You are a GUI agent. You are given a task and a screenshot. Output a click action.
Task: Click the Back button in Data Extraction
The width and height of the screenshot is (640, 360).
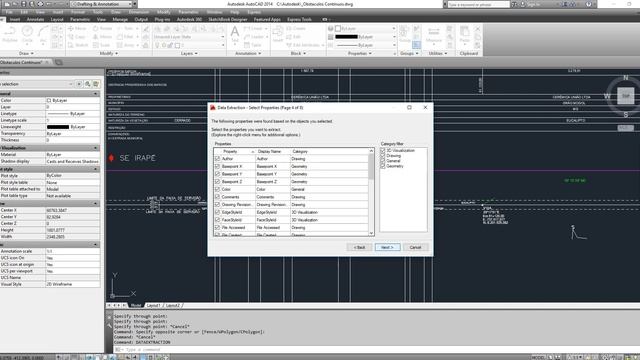tap(359, 247)
